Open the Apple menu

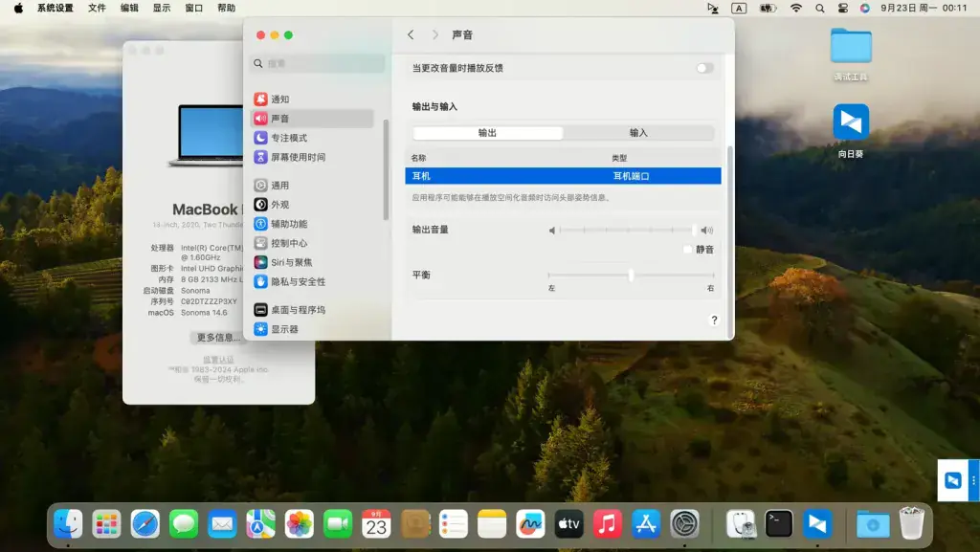pos(19,8)
